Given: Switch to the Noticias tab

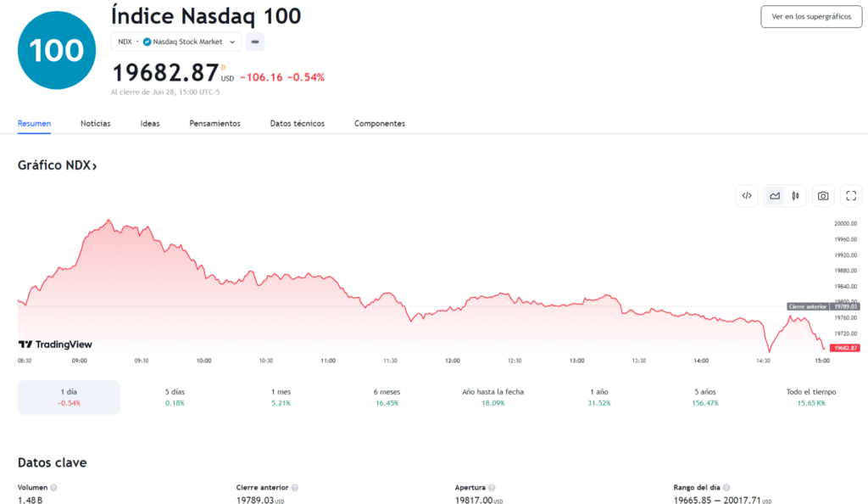Looking at the screenshot, I should (95, 124).
